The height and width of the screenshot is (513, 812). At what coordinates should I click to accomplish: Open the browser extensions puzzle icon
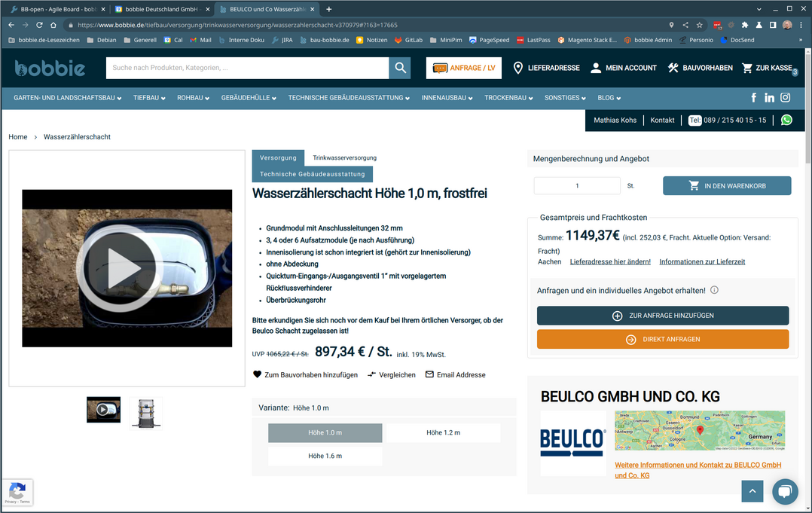coord(745,25)
